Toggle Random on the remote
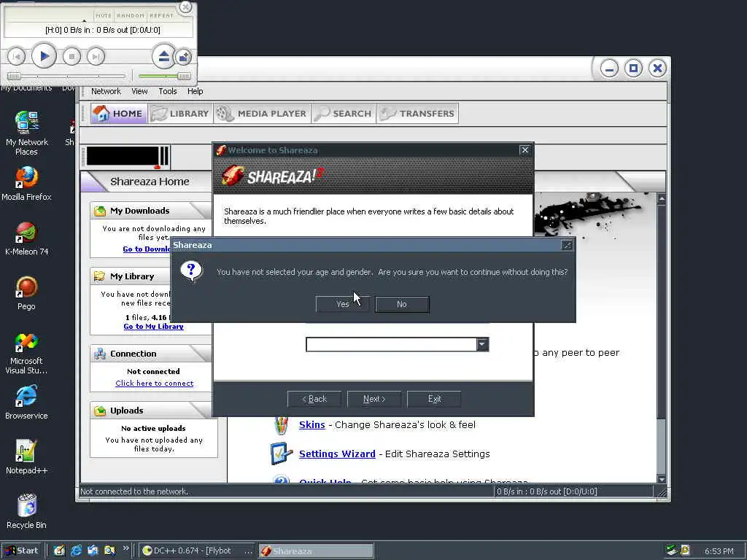This screenshot has height=560, width=747. click(131, 15)
